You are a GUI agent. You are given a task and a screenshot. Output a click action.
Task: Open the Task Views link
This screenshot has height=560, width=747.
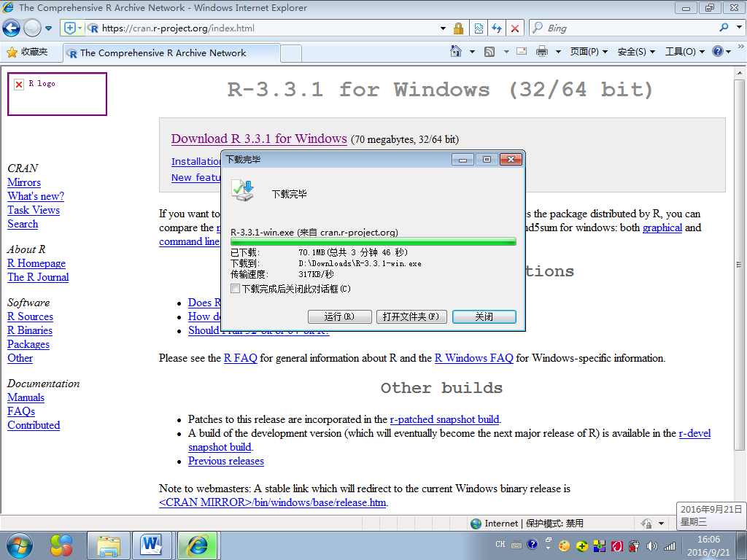pyautogui.click(x=34, y=210)
